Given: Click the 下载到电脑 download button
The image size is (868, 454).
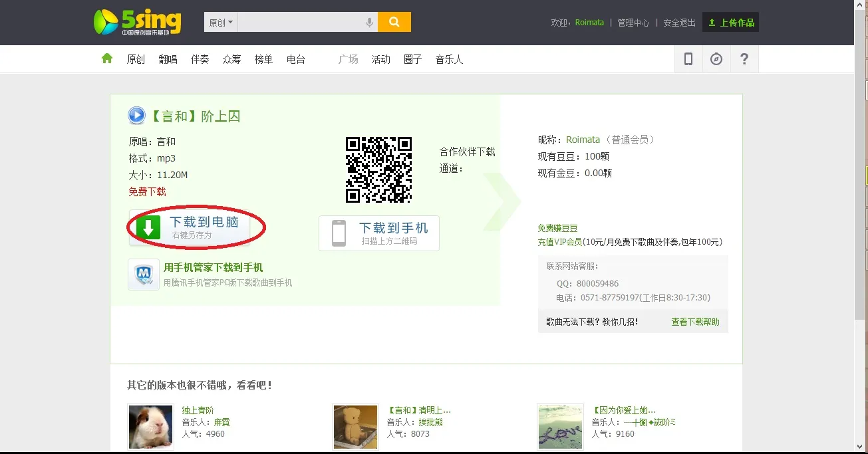Looking at the screenshot, I should coord(190,227).
